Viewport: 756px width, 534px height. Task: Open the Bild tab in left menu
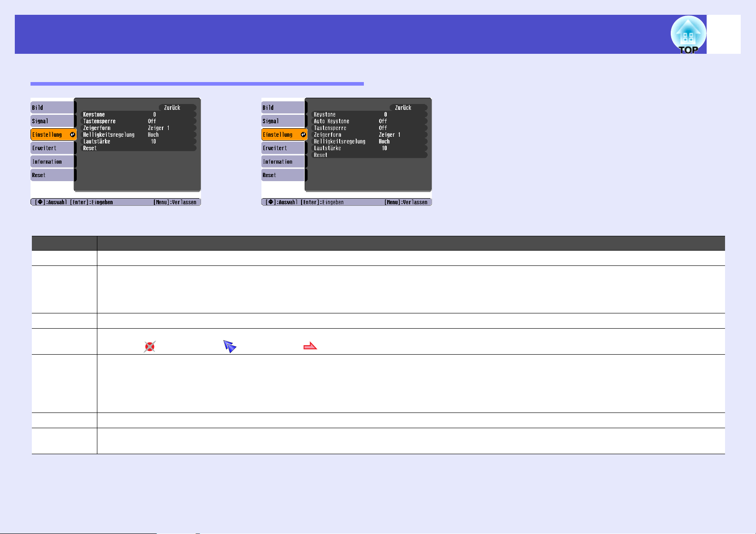(x=52, y=108)
